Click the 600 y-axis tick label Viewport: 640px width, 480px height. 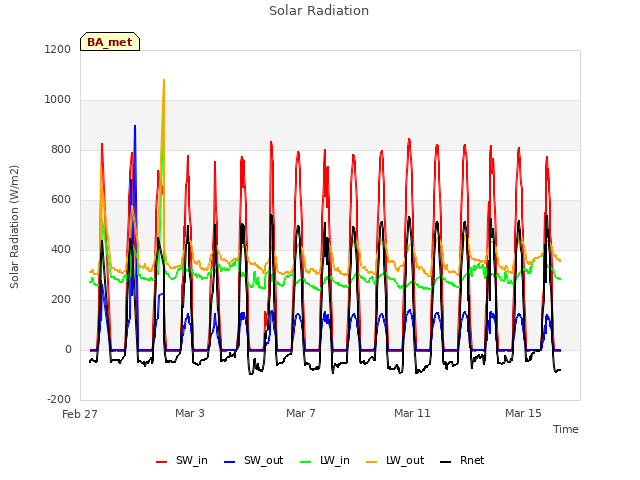point(61,200)
